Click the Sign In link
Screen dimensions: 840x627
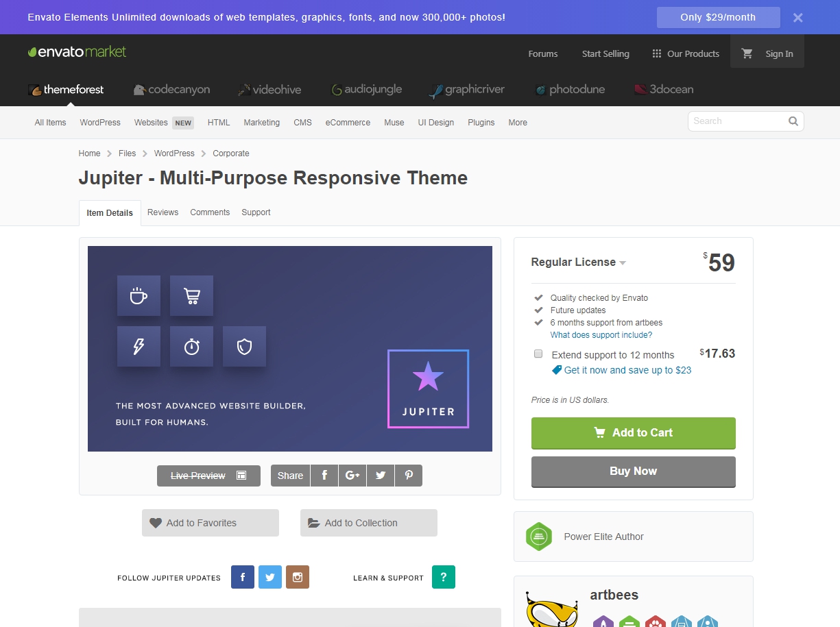click(x=779, y=54)
